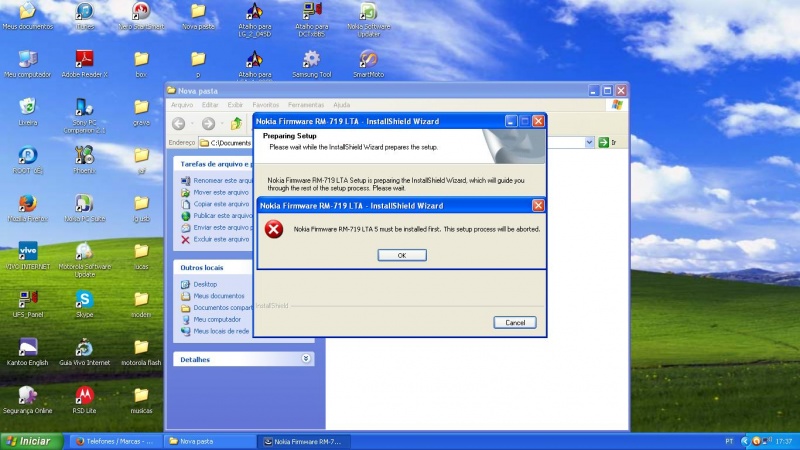Viewport: 800px width, 450px height.
Task: Expand the address bar dropdown arrow
Action: (x=589, y=142)
